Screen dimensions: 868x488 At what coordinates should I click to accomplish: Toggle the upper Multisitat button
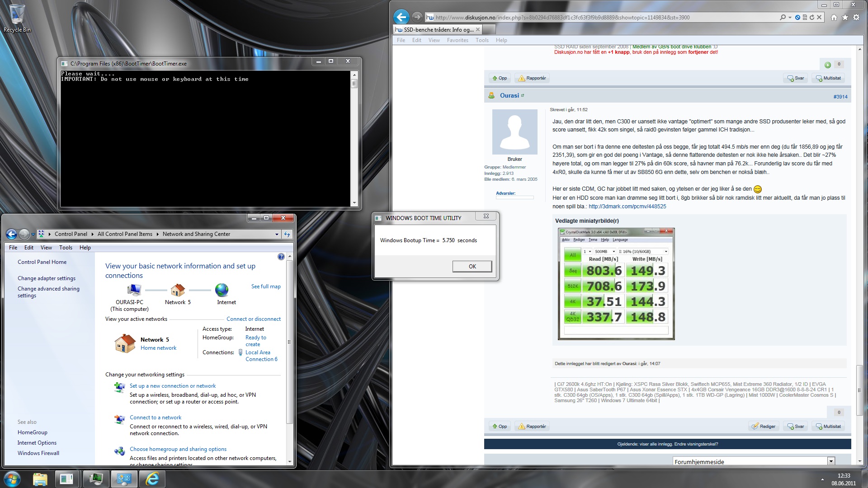829,78
